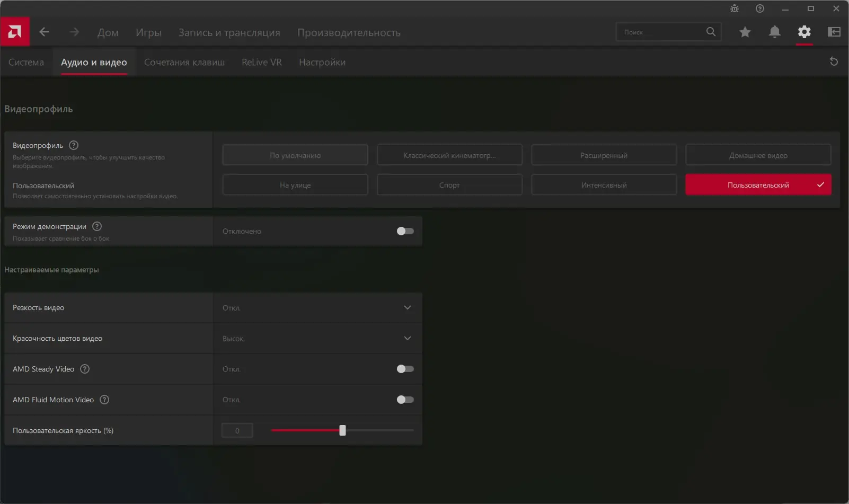This screenshot has height=504, width=849.
Task: Switch to ReLive VR tab
Action: tap(262, 62)
